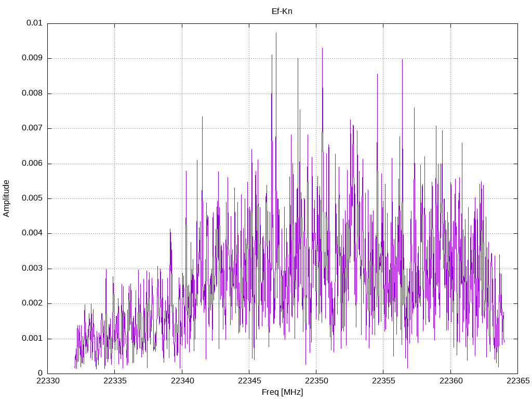Screen dimensions: 532x399
Task: Click y-axis tick value 0.008
Action: coord(32,94)
